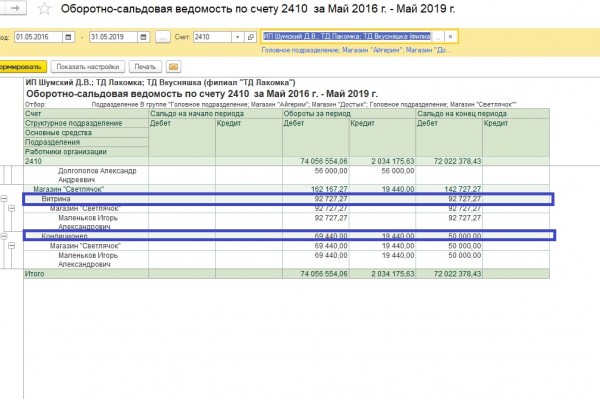Expand the account 2410 dropdown arrow
Screen dimensions: 600x400
pos(237,37)
